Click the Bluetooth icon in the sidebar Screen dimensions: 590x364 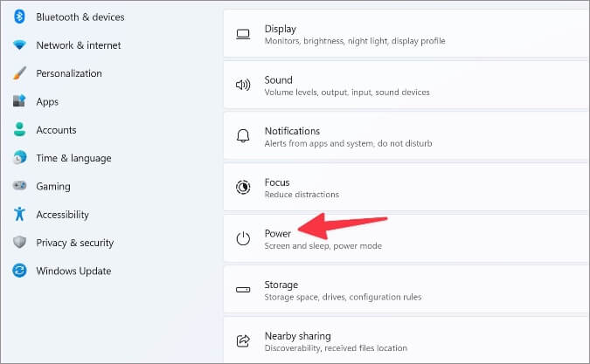pos(19,17)
